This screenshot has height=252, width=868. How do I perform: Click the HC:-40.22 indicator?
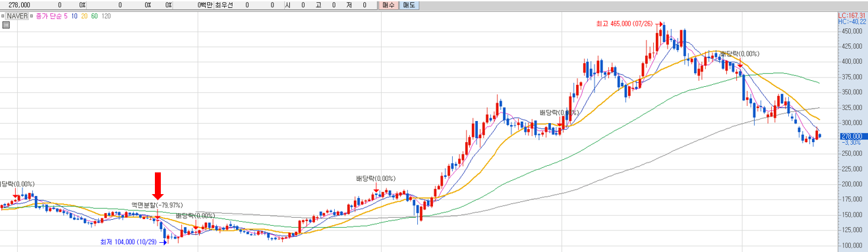(x=852, y=22)
